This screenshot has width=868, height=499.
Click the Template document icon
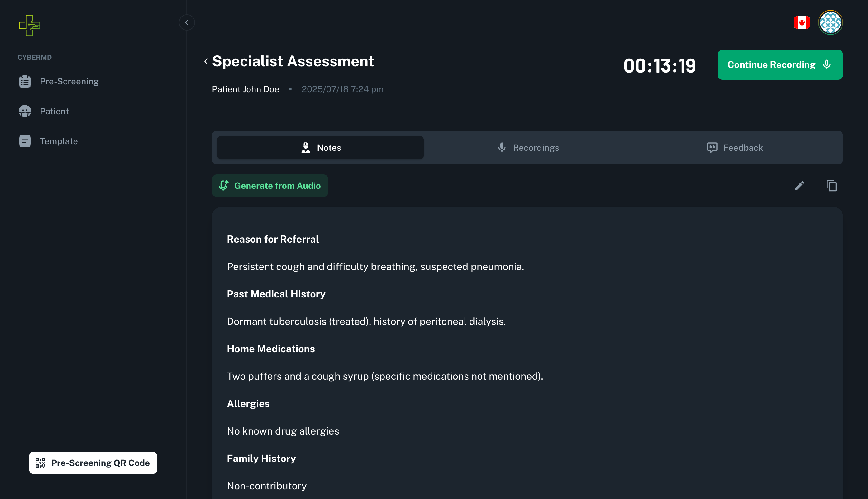pyautogui.click(x=25, y=141)
